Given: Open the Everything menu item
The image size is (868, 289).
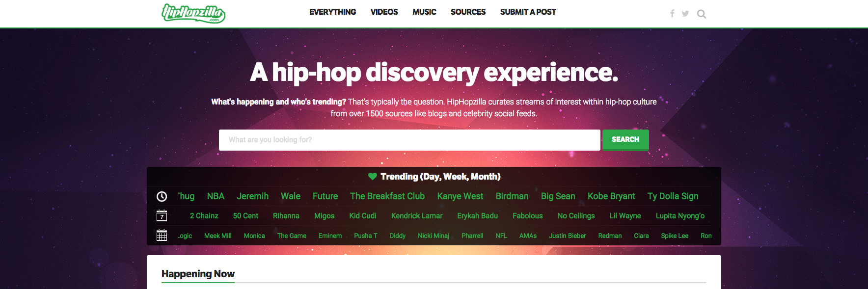Looking at the screenshot, I should tap(332, 12).
